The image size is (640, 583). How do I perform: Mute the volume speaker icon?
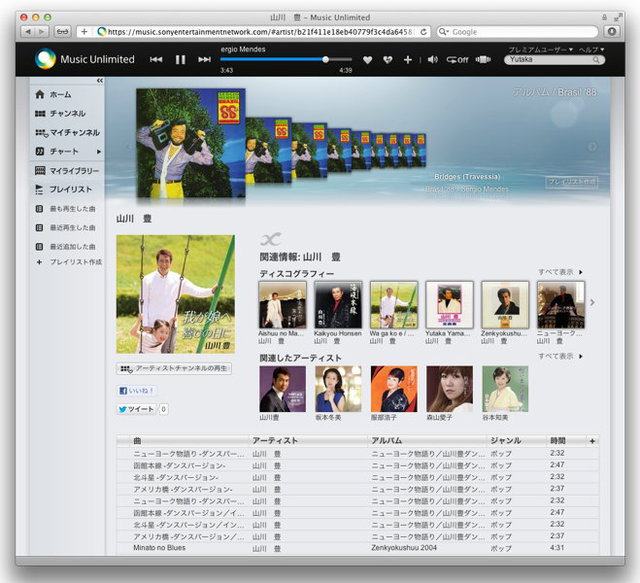[x=432, y=60]
